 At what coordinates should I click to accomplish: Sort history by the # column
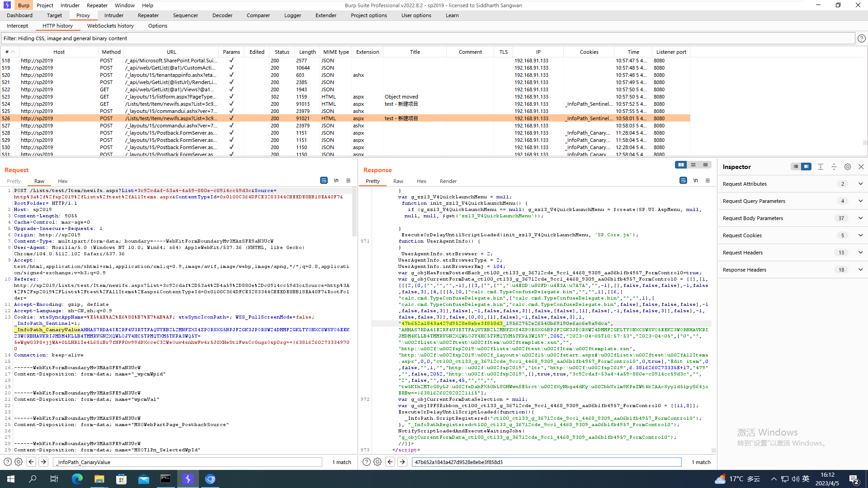coord(9,52)
